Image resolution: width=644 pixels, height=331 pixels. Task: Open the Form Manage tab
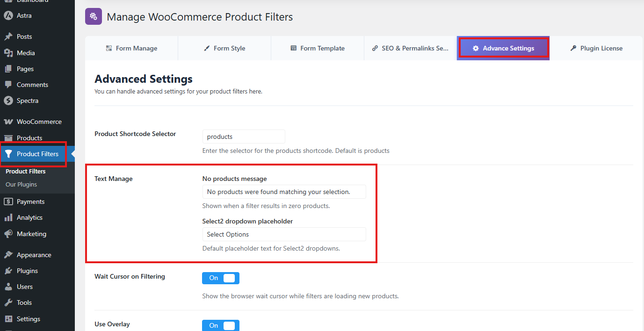click(131, 48)
